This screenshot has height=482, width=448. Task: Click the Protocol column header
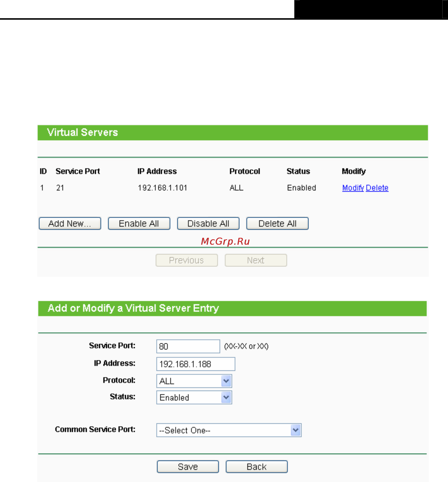pos(245,171)
